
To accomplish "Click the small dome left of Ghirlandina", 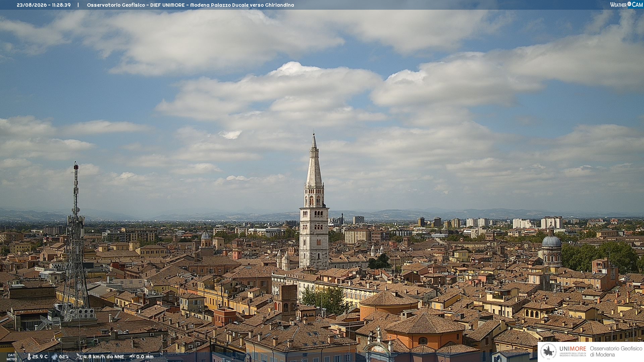I will tap(206, 235).
